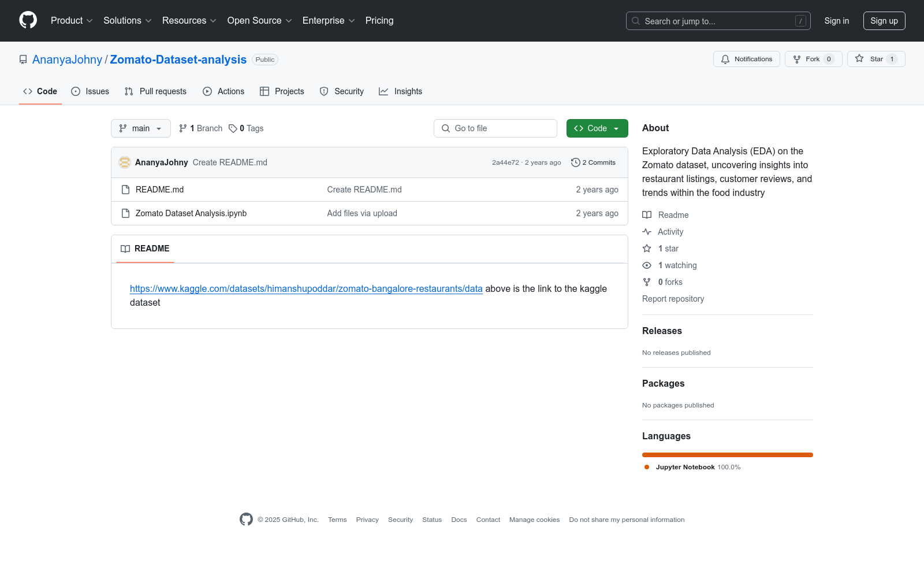Switch to the Security tab
This screenshot has width=924, height=578.
tap(342, 91)
